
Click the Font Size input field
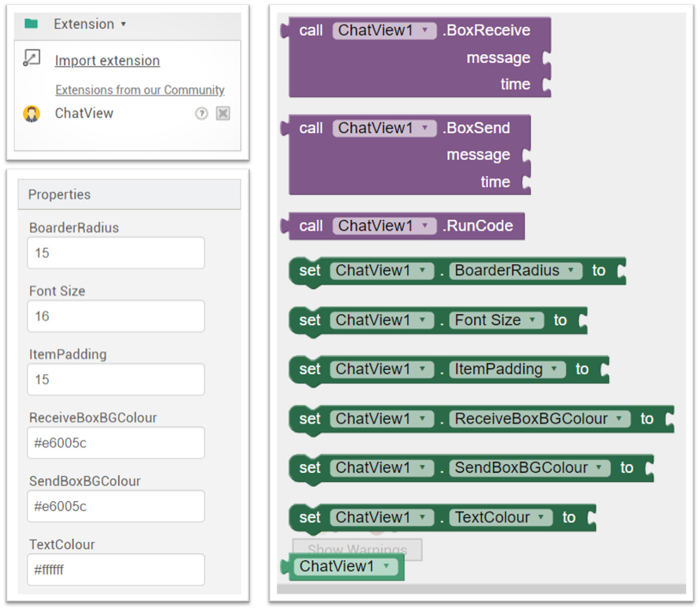[x=116, y=316]
